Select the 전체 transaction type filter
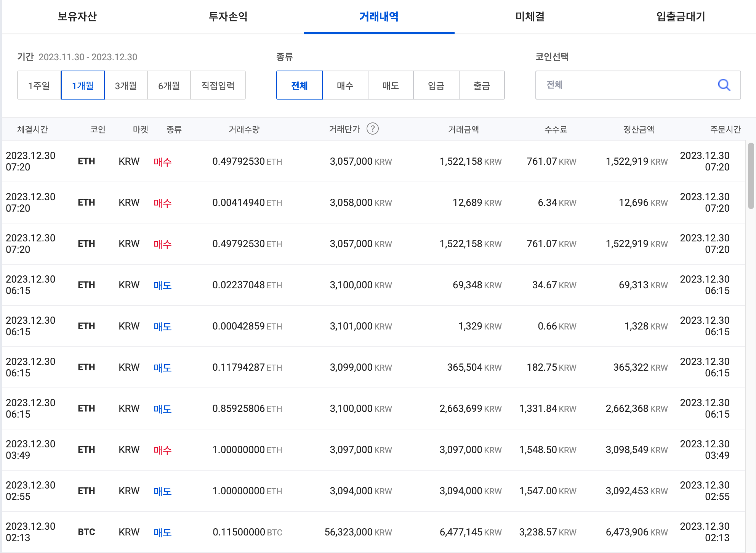The height and width of the screenshot is (553, 756). [x=300, y=85]
